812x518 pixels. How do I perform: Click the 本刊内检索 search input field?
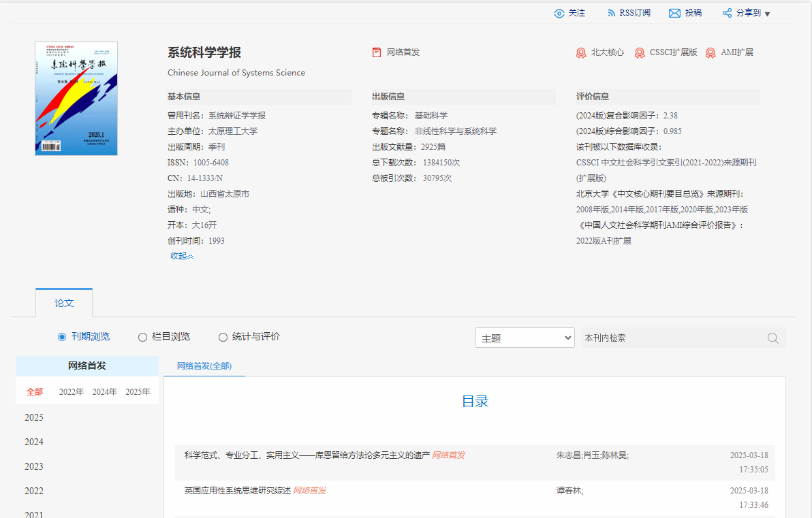(671, 338)
